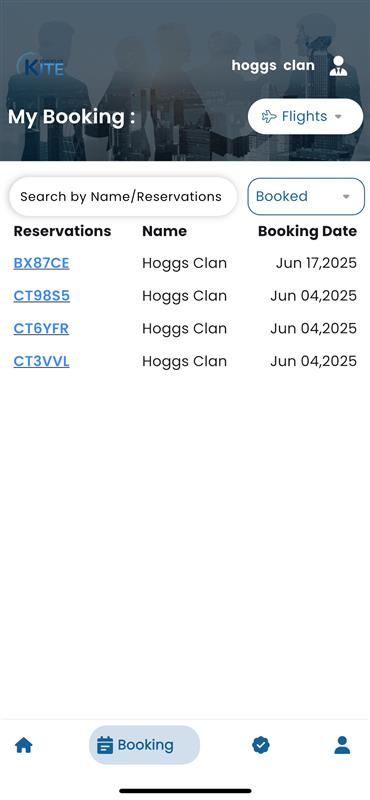Click the hoggs clan username text

[x=273, y=66]
